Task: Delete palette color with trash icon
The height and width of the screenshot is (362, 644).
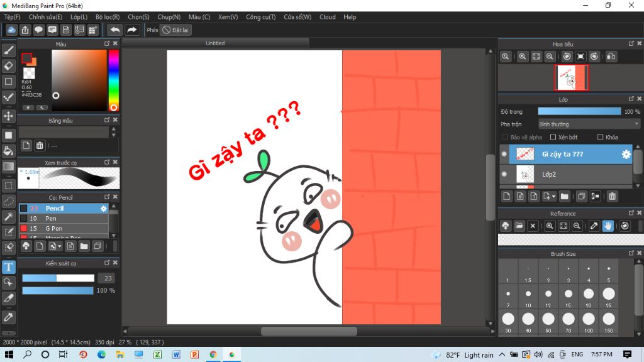Action: tap(40, 145)
